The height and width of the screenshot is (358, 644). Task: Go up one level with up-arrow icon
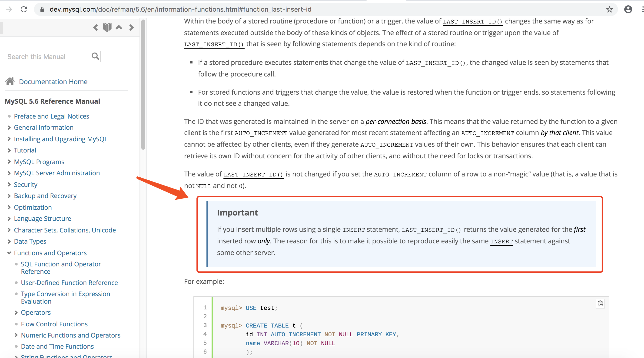point(119,27)
